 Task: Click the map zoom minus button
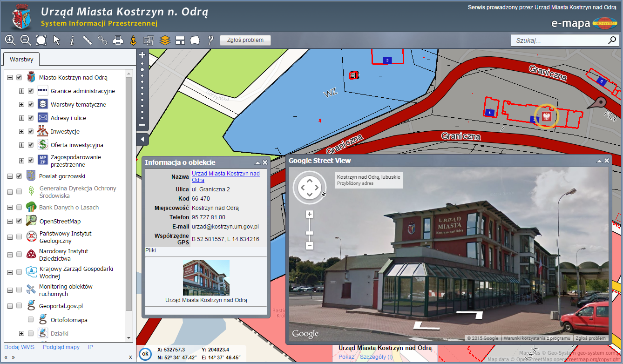click(x=142, y=125)
